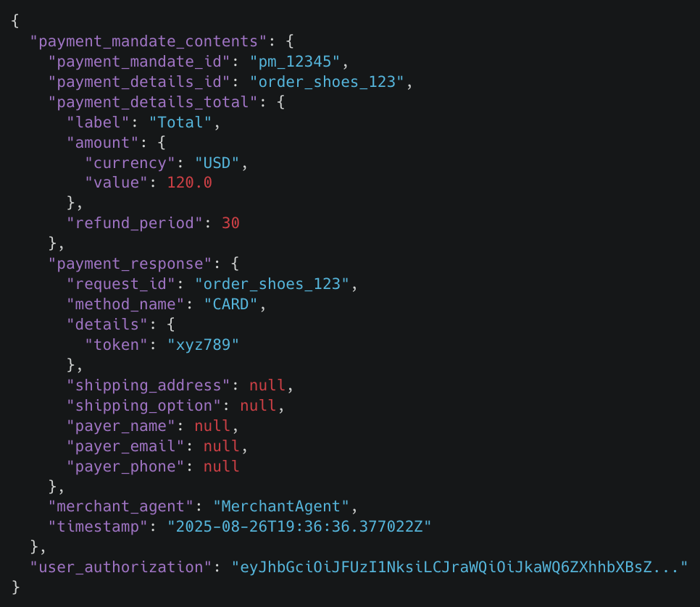Click the timestamp value "2025-08-26T19:36:36.377022Z"
The height and width of the screenshot is (607, 700).
299,527
